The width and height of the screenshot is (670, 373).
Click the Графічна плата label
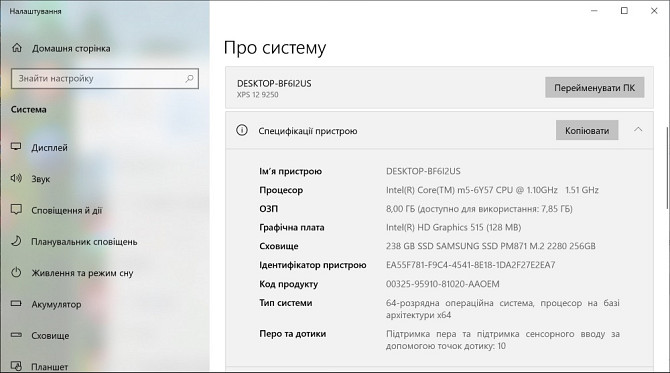tap(292, 228)
